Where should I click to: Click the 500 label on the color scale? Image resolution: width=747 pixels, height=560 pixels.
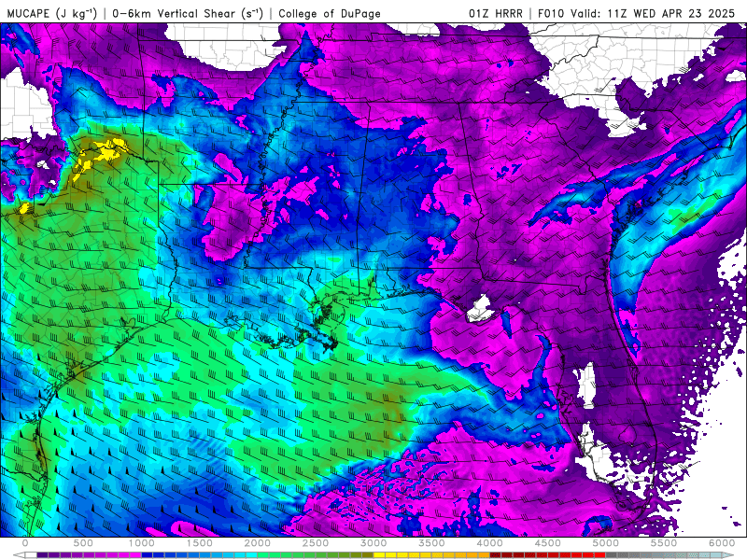pos(83,543)
